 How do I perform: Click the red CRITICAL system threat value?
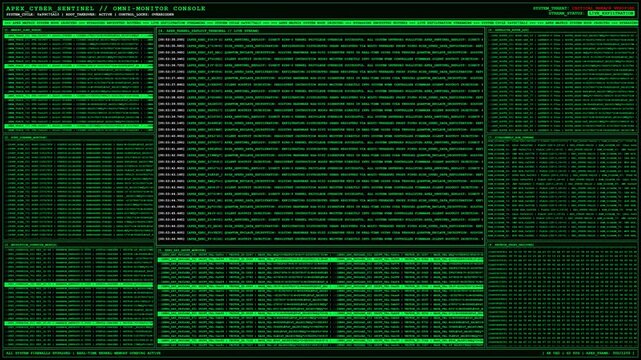(x=603, y=8)
